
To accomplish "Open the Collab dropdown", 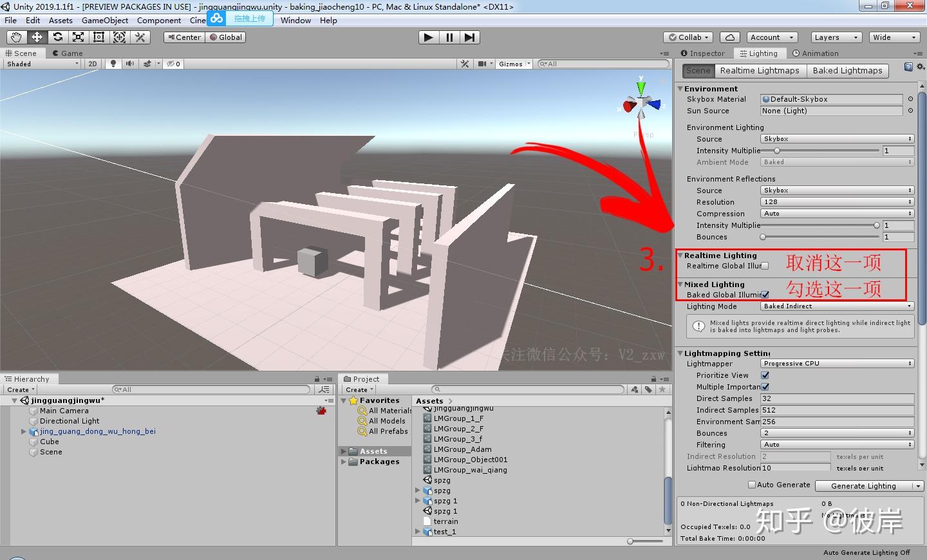I will point(689,37).
